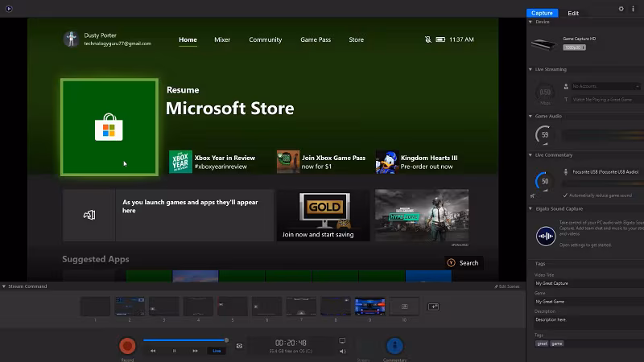The height and width of the screenshot is (362, 644).
Task: Click the microphone icon beside Focusrite USB
Action: pos(566,172)
